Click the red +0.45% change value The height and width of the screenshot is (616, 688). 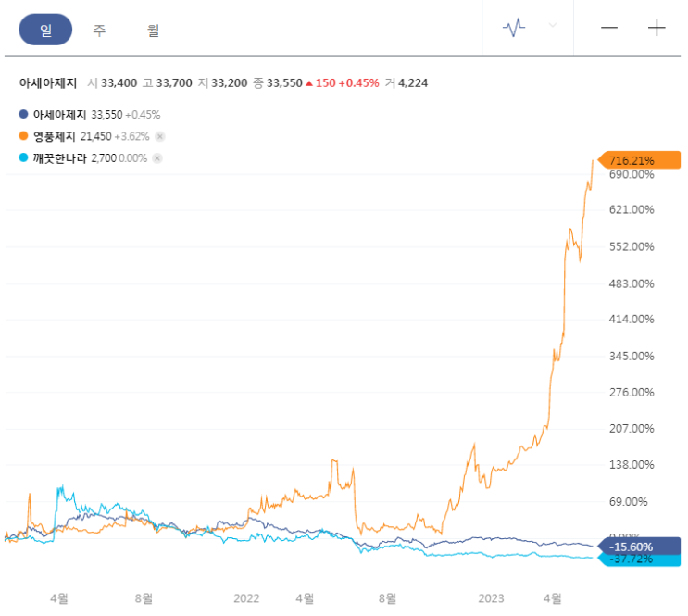coord(358,83)
